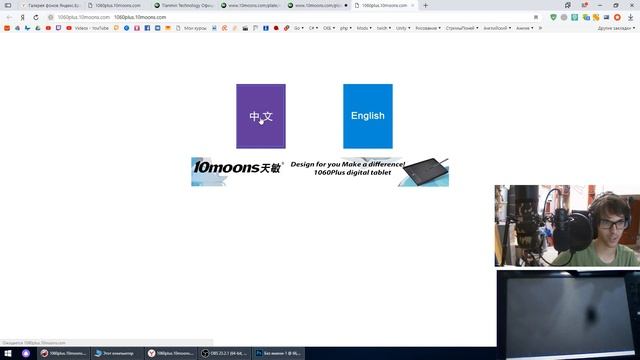
Task: Click the Alice assistant taskbar icon
Action: point(26,353)
